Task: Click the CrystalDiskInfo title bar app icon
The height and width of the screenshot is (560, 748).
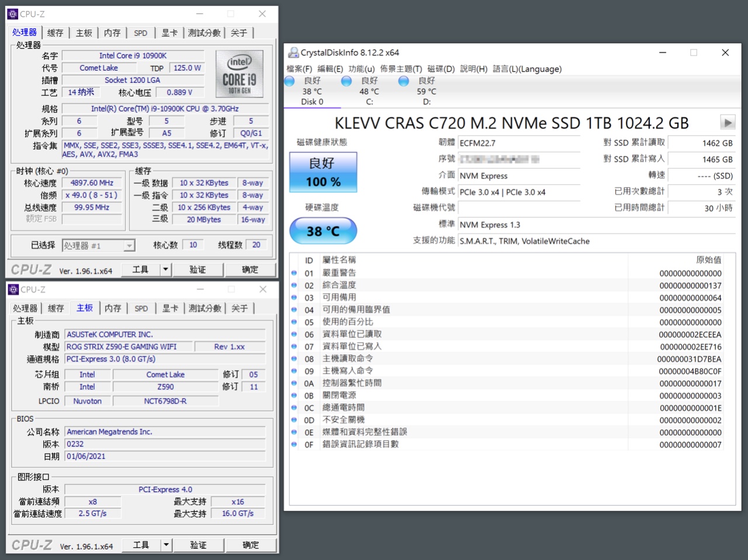Action: coord(293,53)
